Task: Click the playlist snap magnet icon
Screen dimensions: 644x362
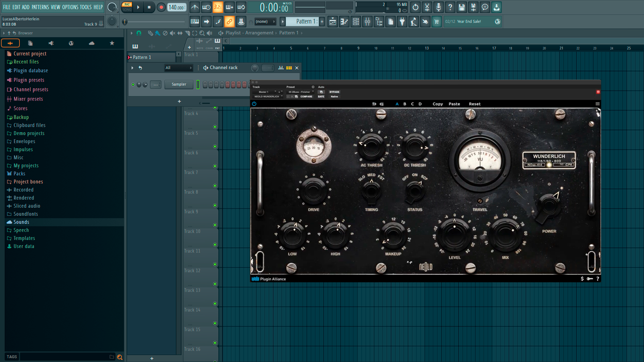Action: tap(139, 33)
